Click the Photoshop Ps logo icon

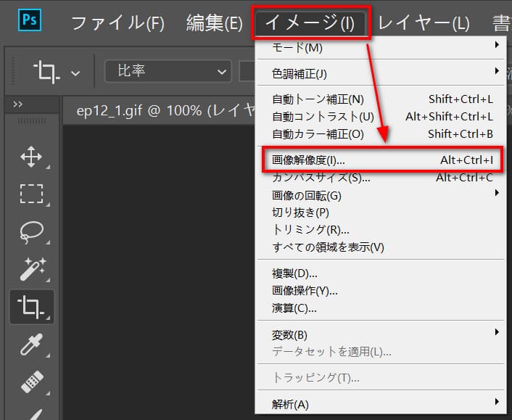[x=30, y=20]
